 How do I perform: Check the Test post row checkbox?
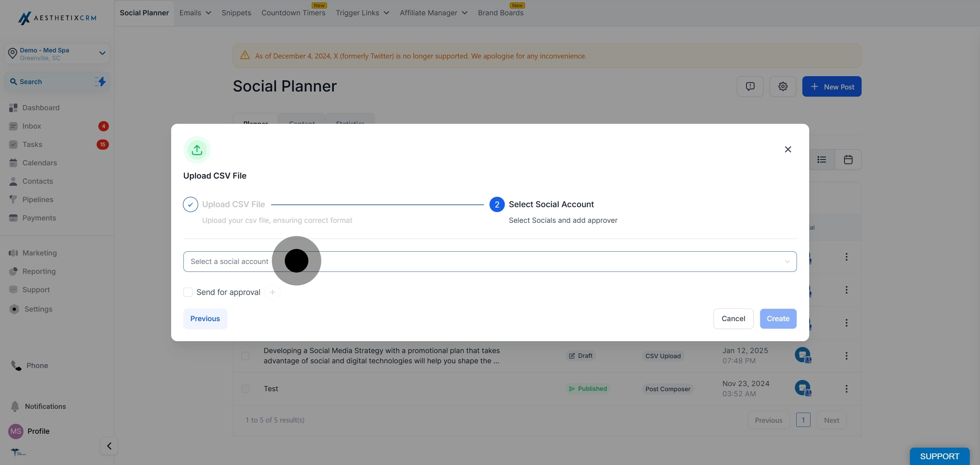(245, 388)
